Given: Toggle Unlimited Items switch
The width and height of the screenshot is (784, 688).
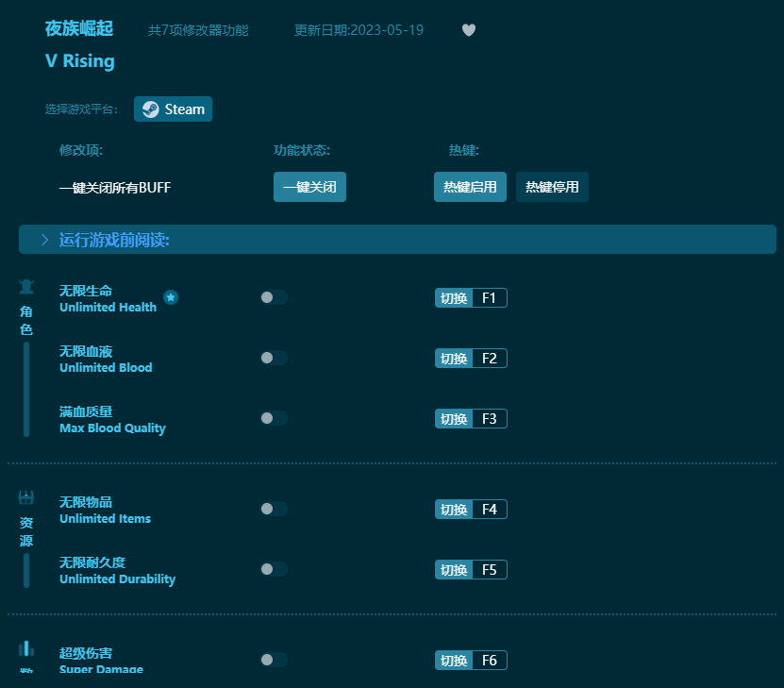Looking at the screenshot, I should coord(274,509).
